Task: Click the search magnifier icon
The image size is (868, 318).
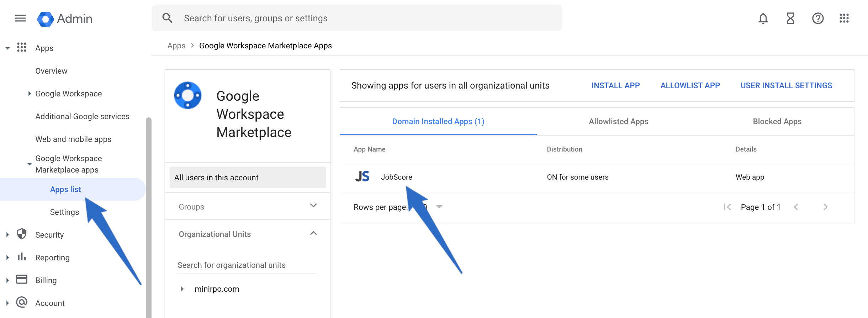Action: coord(167,18)
